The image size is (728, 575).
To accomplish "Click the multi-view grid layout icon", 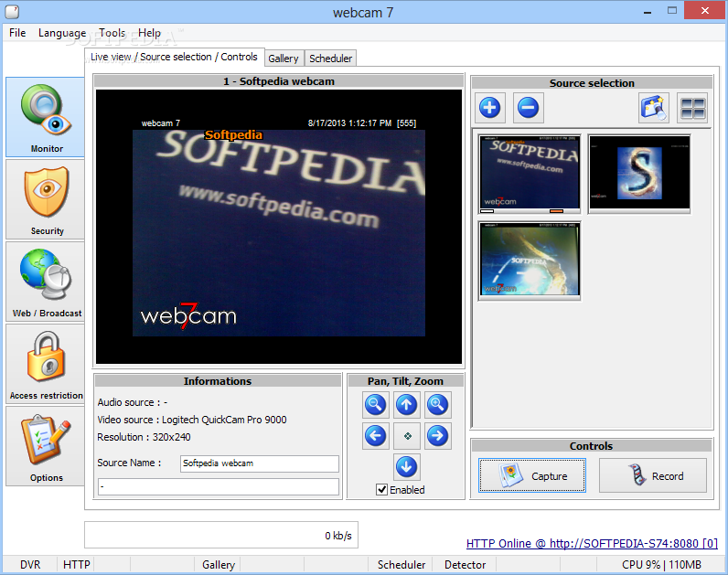I will [x=692, y=108].
